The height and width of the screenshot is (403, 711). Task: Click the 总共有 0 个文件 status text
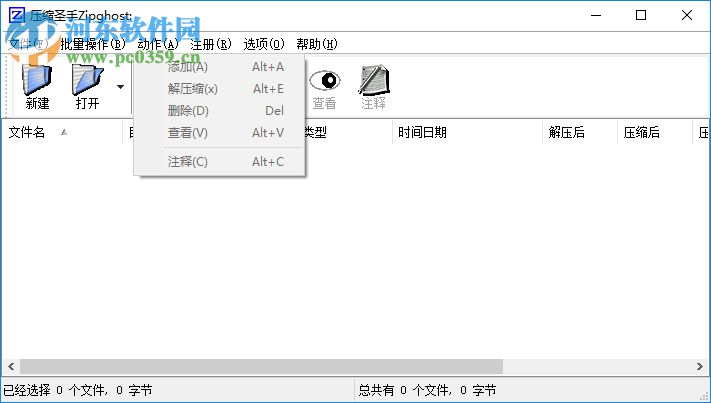[427, 390]
